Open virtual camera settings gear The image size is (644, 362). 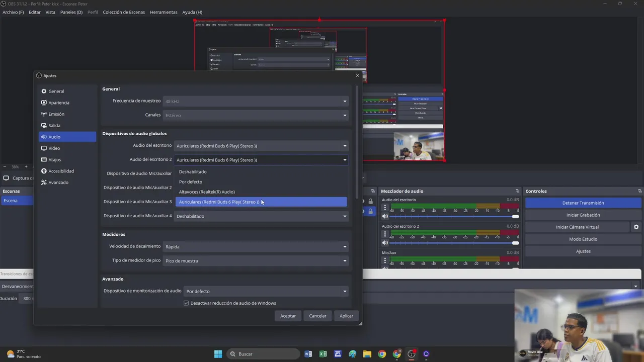click(x=636, y=227)
